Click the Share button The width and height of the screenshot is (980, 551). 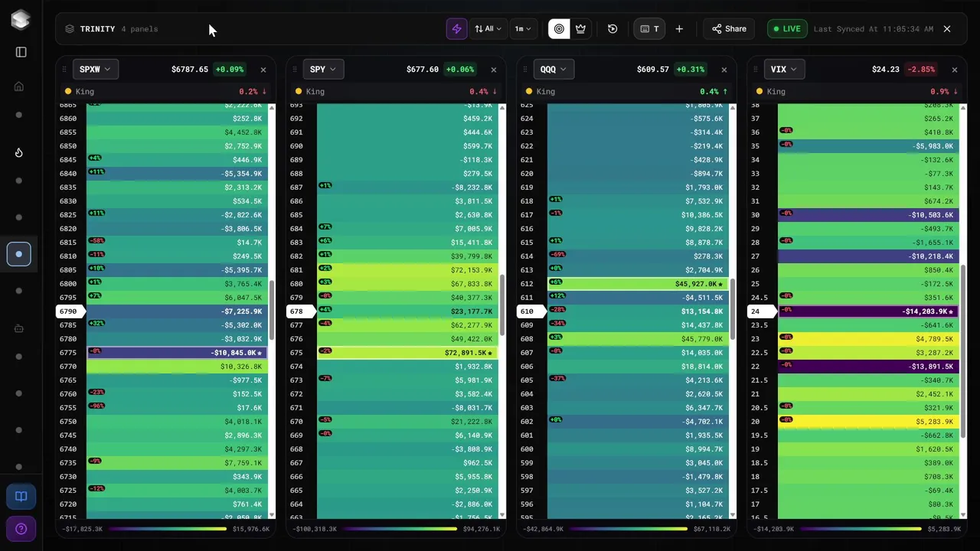pyautogui.click(x=729, y=29)
